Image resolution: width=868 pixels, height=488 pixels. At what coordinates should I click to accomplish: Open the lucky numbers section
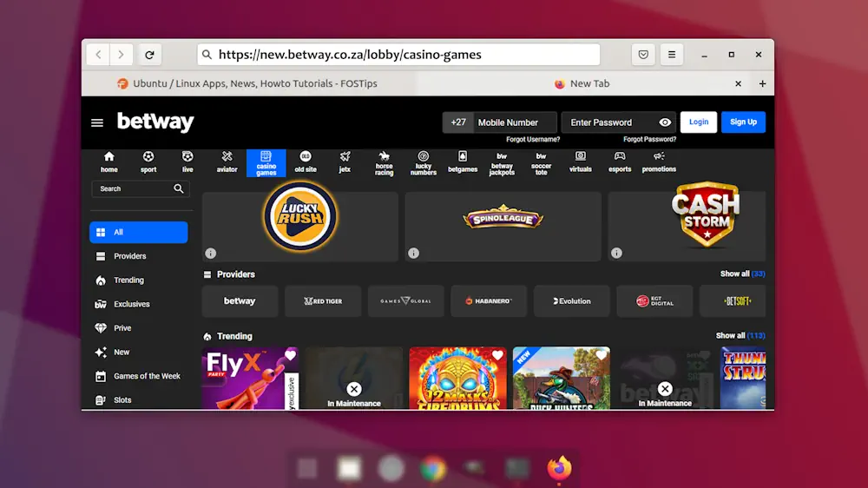coord(424,163)
